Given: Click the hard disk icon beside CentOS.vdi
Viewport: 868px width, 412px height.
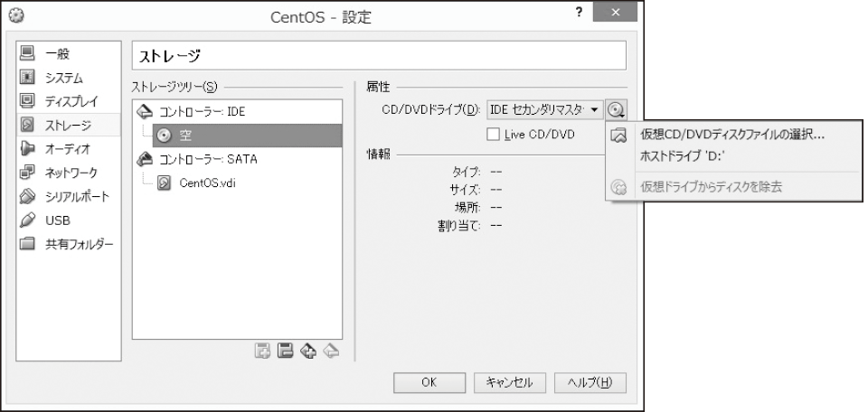Looking at the screenshot, I should [165, 183].
